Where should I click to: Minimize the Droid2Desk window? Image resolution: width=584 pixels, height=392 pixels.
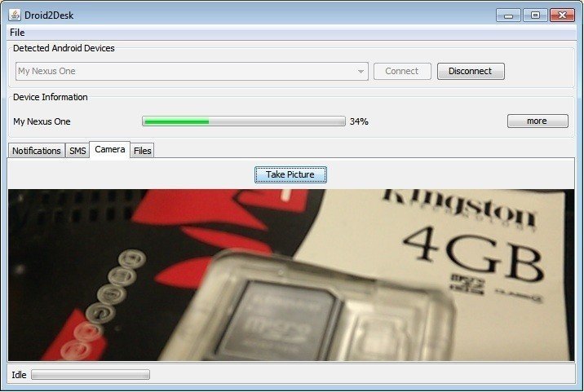(x=508, y=15)
